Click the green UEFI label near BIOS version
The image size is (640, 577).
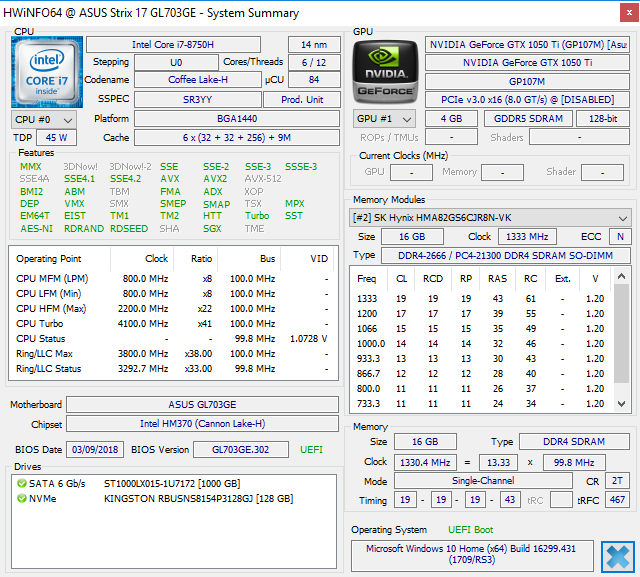(x=311, y=449)
